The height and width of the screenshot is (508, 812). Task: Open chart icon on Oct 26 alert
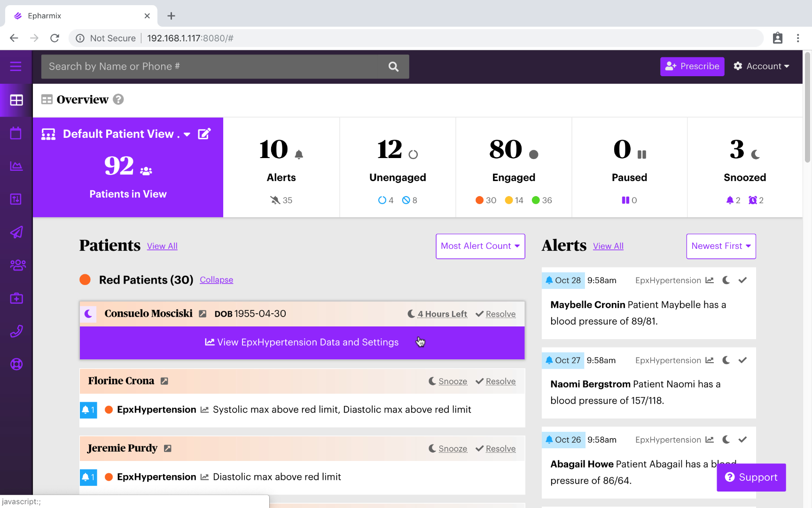[710, 440]
